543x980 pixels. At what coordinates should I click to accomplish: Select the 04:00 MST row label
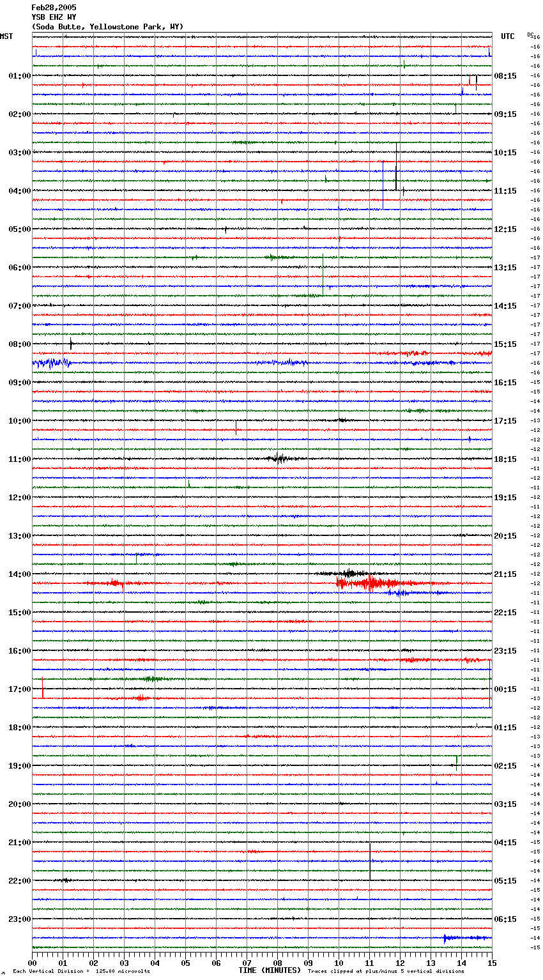[20, 191]
